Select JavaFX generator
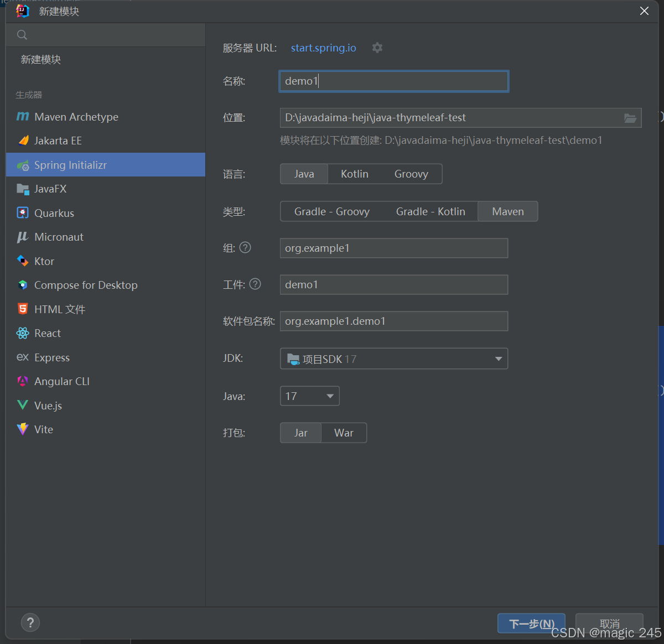This screenshot has height=644, width=664. (x=106, y=189)
